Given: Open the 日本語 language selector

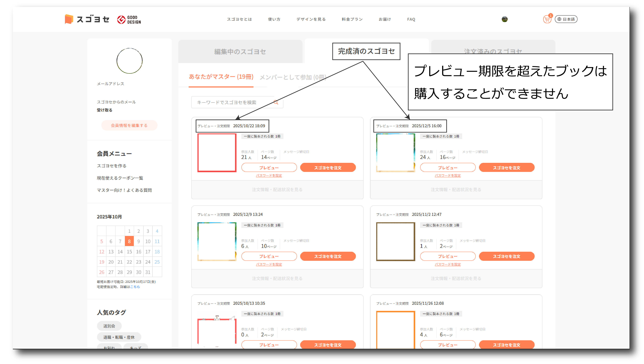Looking at the screenshot, I should pyautogui.click(x=566, y=19).
